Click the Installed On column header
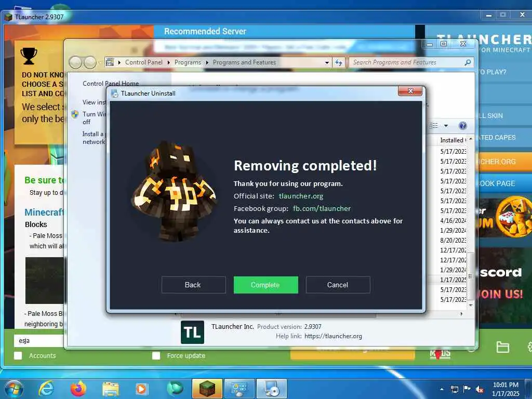Viewport: 532px width, 399px height. [453, 140]
